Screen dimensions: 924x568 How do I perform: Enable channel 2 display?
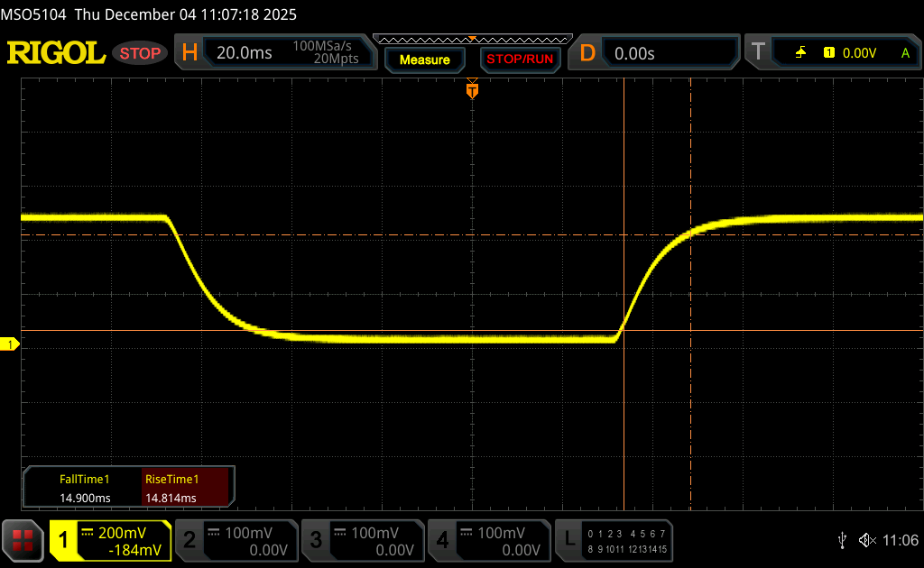(236, 541)
